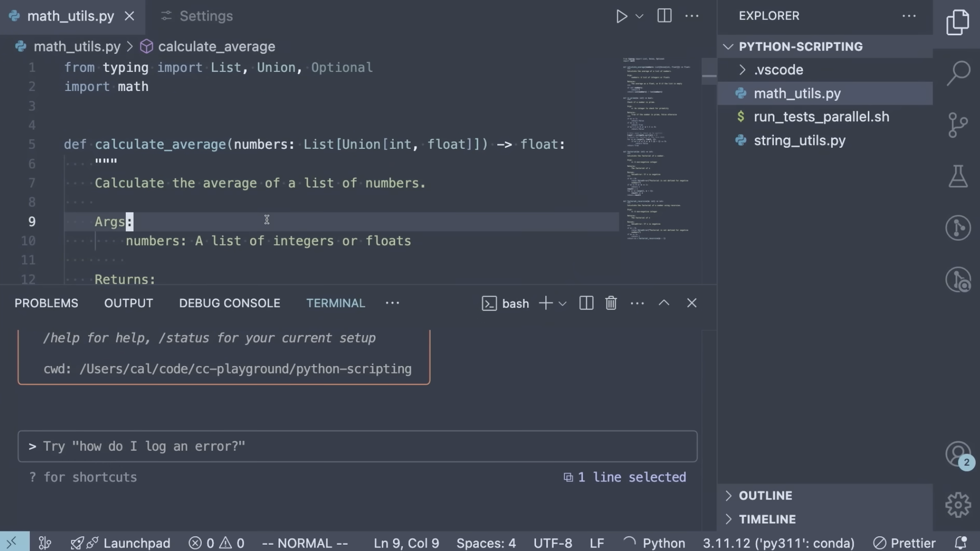Click the Claude prompt input field
Screen dimensions: 980x551
coord(357,446)
